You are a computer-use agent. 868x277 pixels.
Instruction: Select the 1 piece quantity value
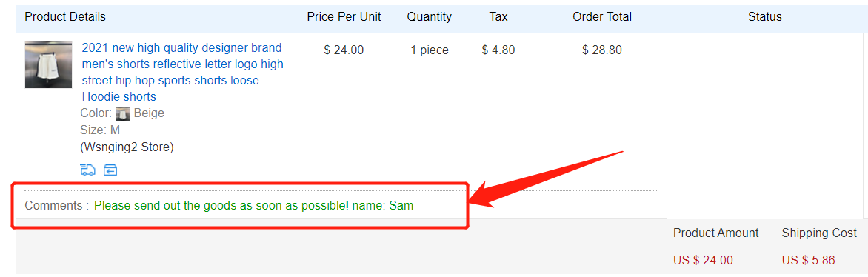pyautogui.click(x=430, y=50)
